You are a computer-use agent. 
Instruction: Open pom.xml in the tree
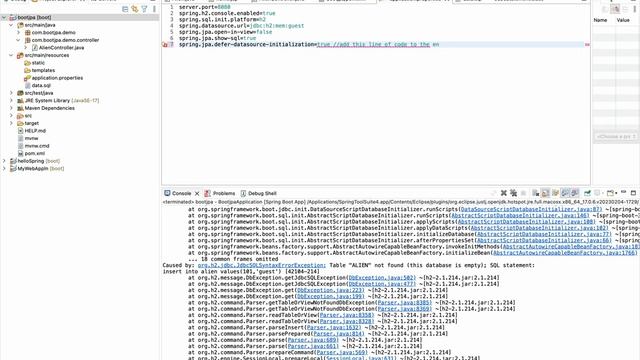[x=35, y=153]
